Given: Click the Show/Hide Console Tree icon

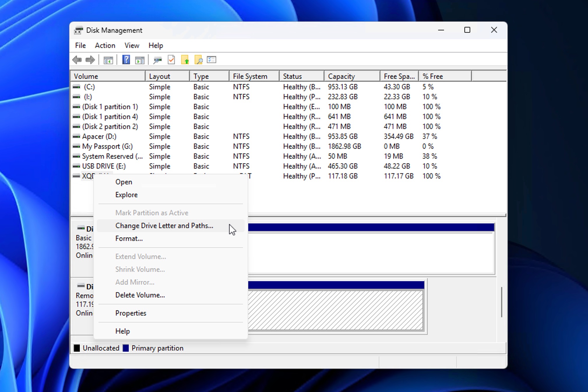Looking at the screenshot, I should (x=108, y=60).
